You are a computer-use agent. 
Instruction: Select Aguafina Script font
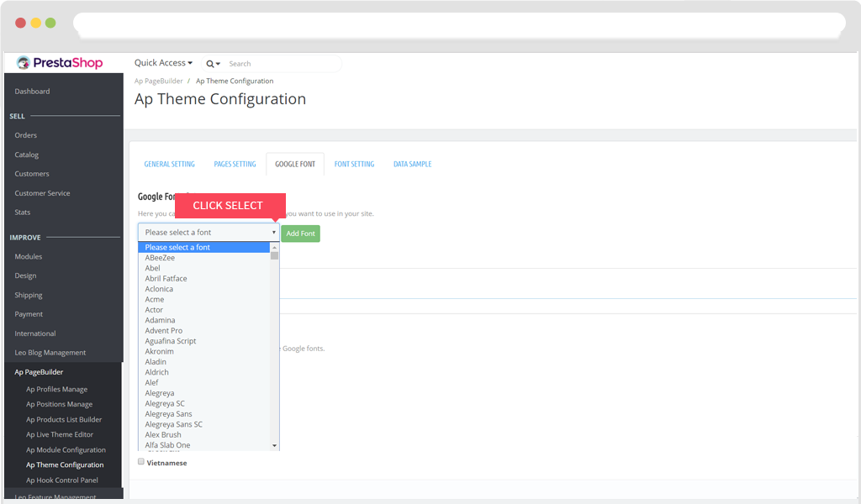click(204, 341)
